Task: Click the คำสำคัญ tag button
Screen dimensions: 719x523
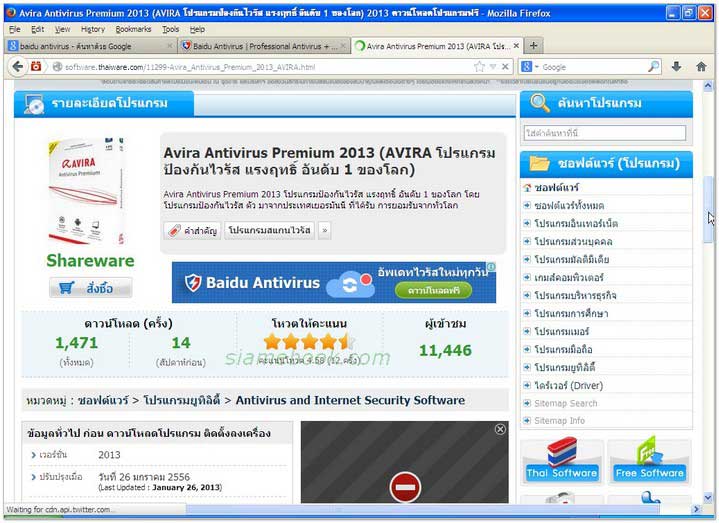Action: pos(192,230)
